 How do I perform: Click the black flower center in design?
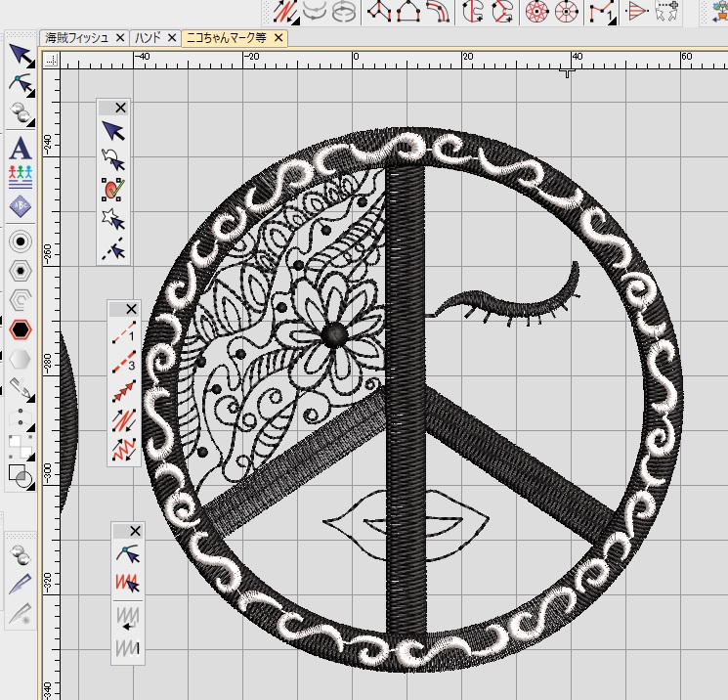[334, 334]
